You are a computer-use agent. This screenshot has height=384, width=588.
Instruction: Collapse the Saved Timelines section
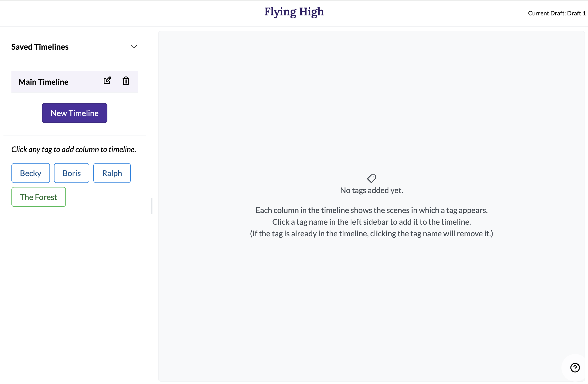coord(133,46)
